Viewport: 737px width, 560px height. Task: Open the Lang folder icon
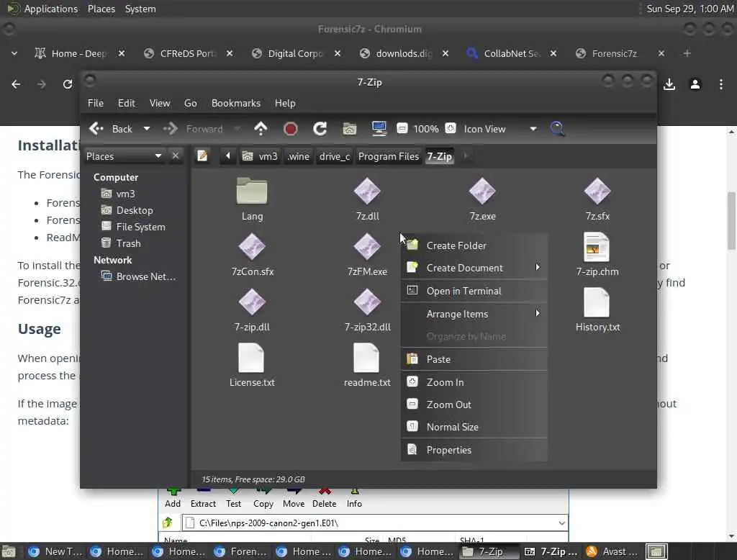click(x=252, y=191)
